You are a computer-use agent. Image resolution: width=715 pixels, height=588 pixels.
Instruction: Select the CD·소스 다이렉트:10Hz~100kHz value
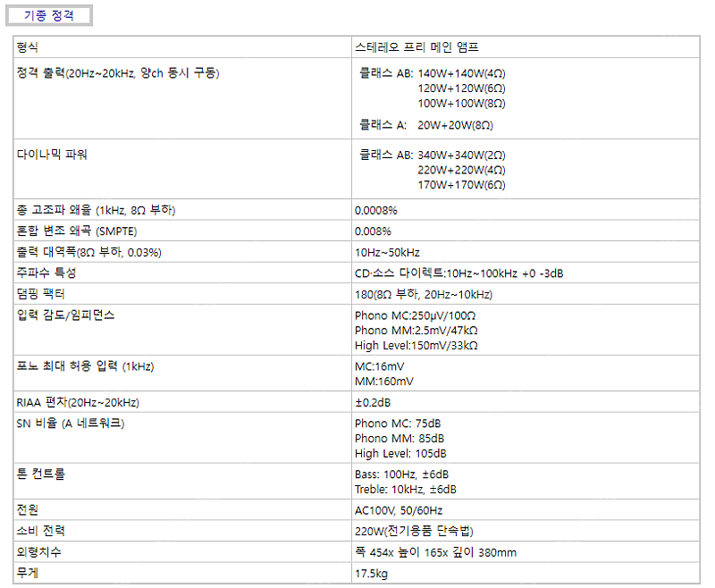tap(459, 273)
